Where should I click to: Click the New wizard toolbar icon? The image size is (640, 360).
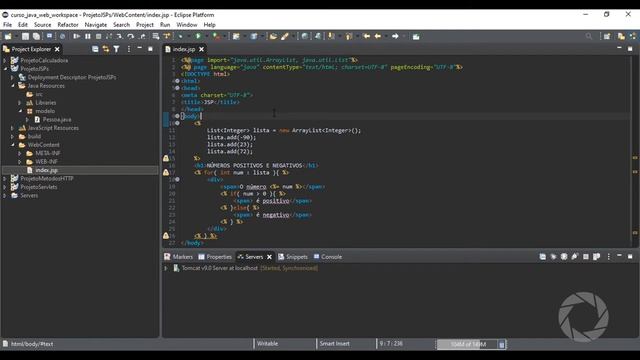pyautogui.click(x=8, y=36)
